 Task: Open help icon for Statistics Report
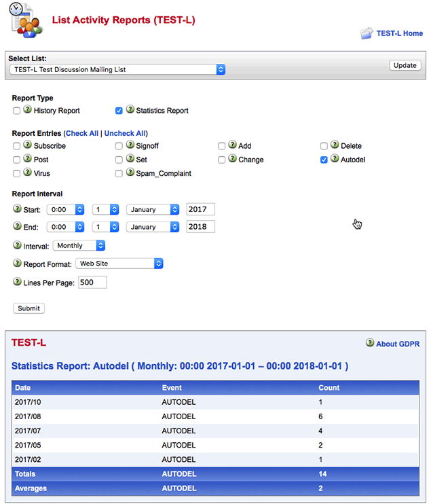pyautogui.click(x=130, y=109)
